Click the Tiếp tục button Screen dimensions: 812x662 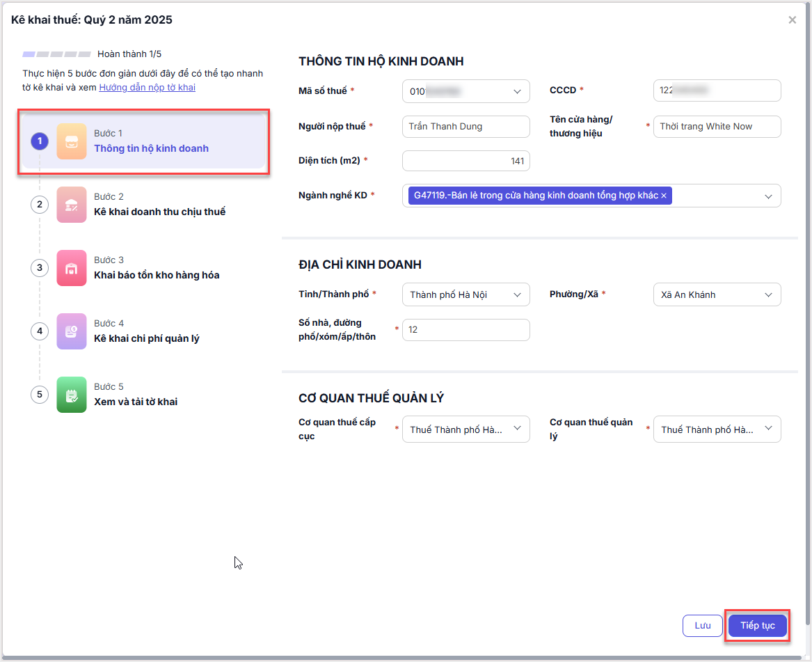coord(757,626)
